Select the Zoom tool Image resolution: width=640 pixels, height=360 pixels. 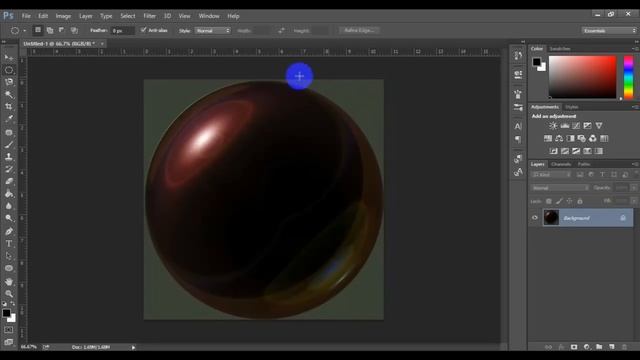pyautogui.click(x=9, y=293)
